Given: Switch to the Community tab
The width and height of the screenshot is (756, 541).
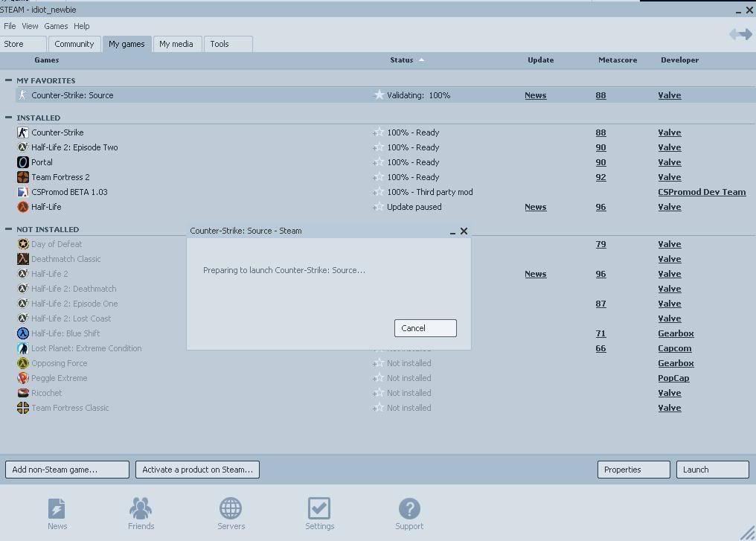Looking at the screenshot, I should 74,44.
